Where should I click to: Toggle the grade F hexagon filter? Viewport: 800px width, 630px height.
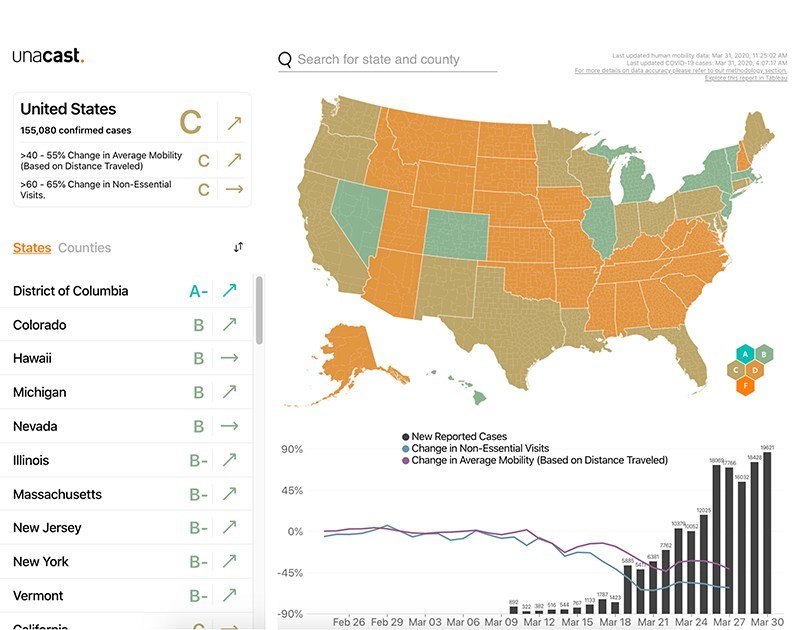(x=745, y=385)
